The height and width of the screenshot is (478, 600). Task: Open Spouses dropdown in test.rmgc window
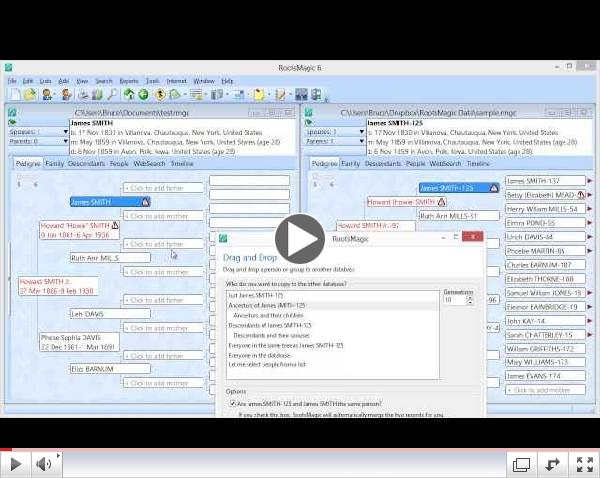click(x=66, y=132)
